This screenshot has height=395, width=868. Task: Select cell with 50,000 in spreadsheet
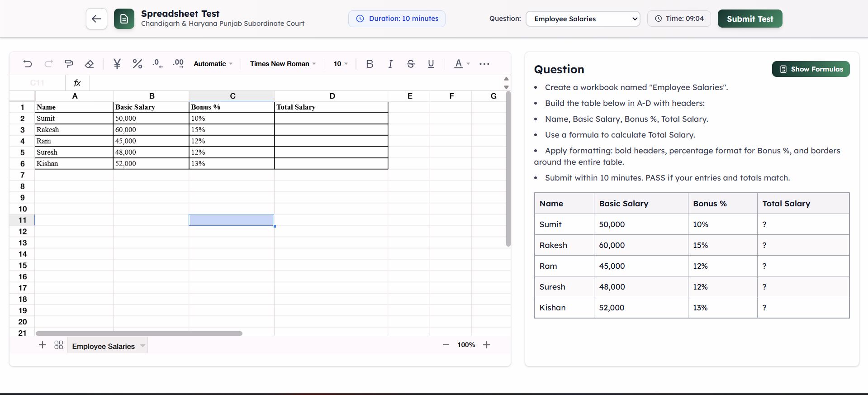[x=151, y=119]
